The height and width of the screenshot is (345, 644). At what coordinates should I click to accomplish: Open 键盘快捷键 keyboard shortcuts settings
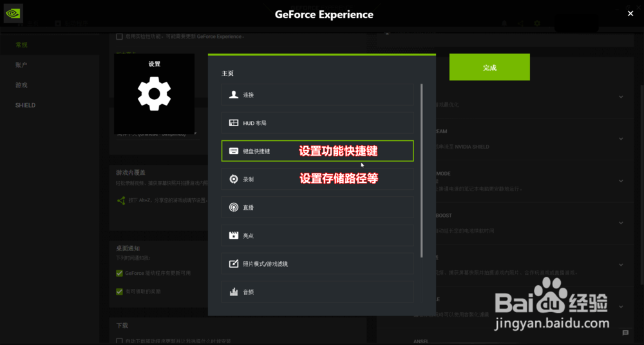(317, 151)
